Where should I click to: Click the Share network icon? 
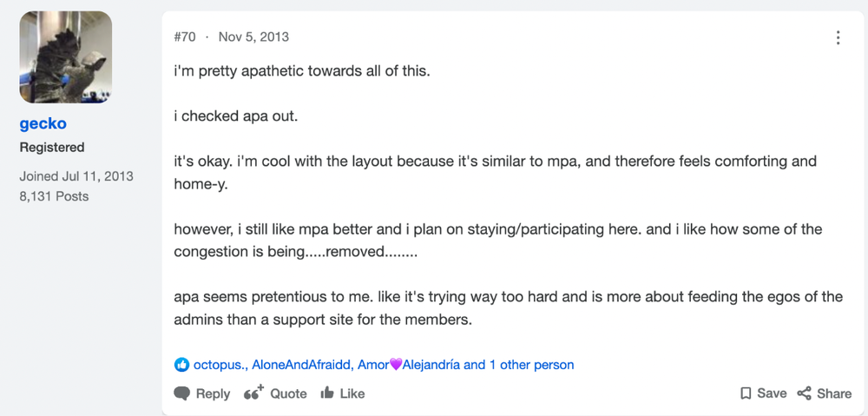click(804, 393)
